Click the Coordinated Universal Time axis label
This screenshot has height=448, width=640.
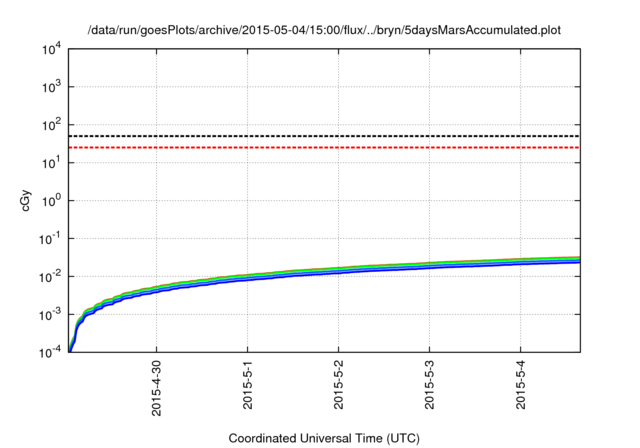(x=324, y=438)
